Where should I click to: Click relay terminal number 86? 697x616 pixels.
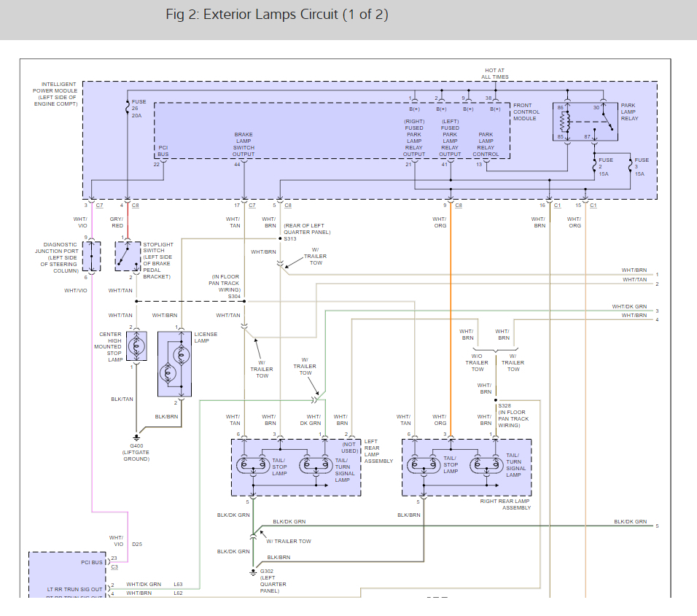561,108
